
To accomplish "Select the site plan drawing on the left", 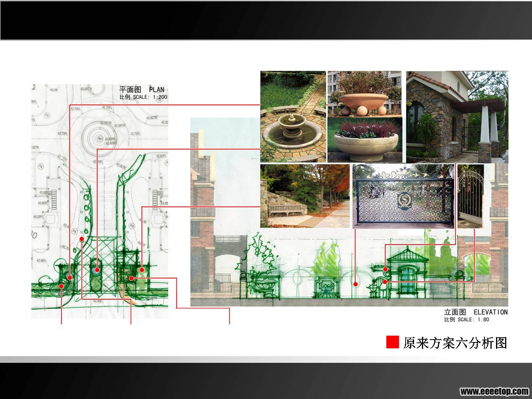I will click(100, 201).
